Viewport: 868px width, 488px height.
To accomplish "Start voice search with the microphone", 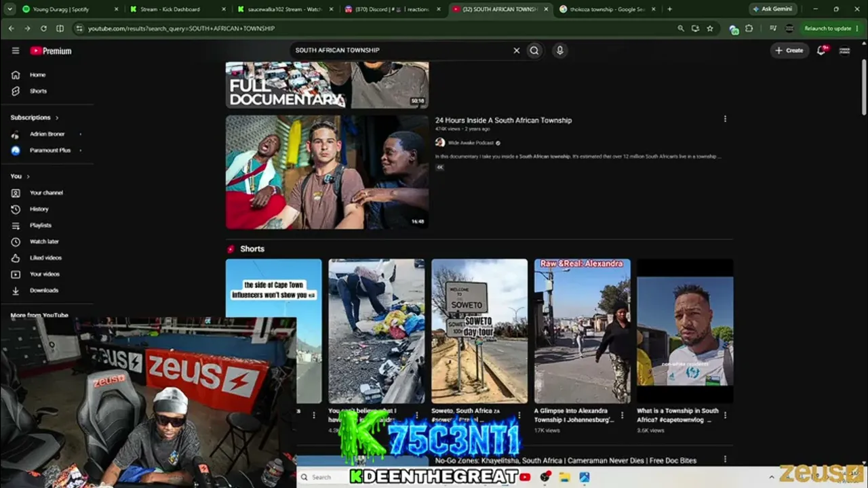I will [559, 50].
